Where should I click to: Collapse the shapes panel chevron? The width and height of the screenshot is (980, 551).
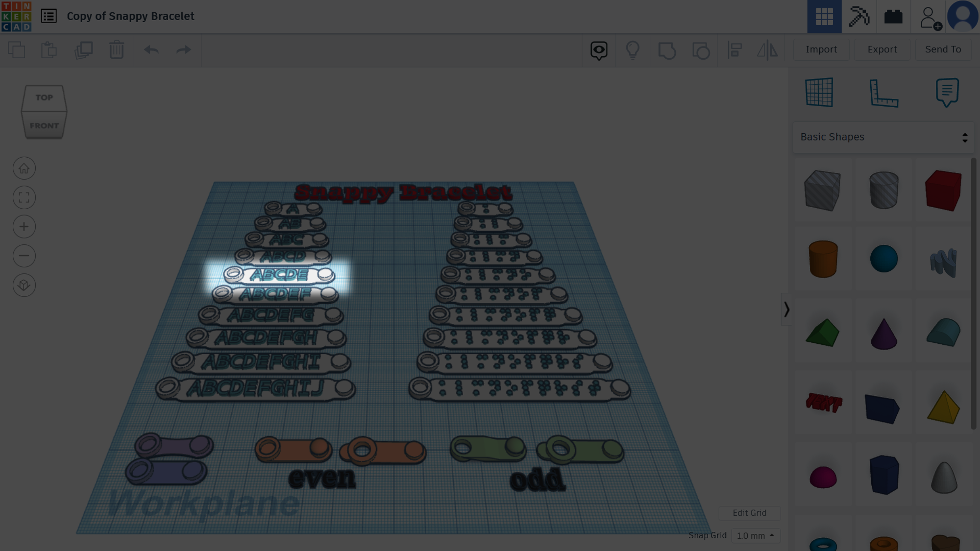pyautogui.click(x=786, y=309)
